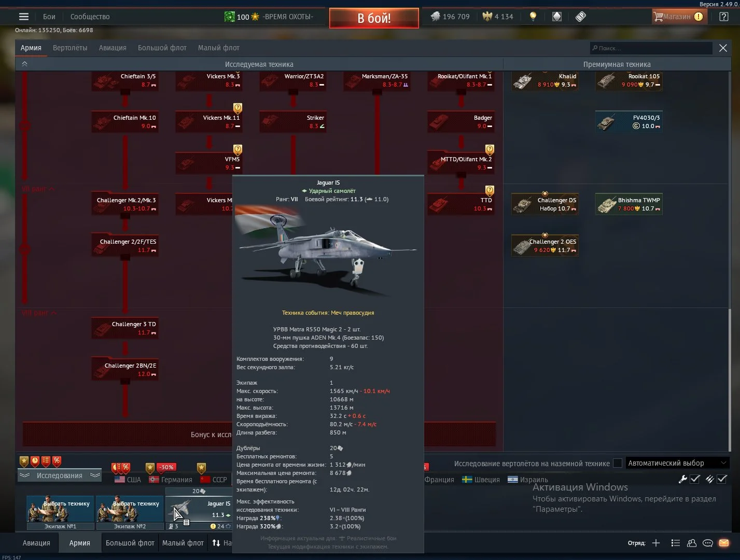Select the Challenger 2BN/2E vehicle

click(125, 370)
